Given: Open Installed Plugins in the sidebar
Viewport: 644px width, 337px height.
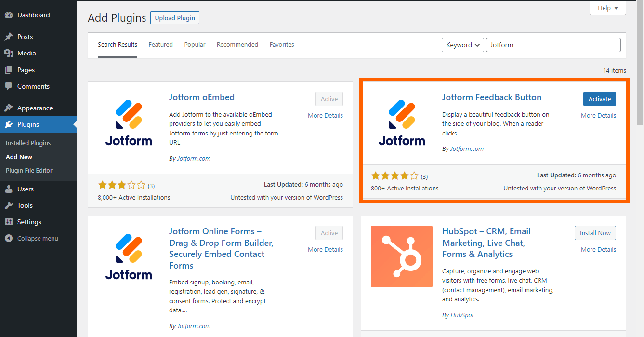Looking at the screenshot, I should tap(28, 143).
